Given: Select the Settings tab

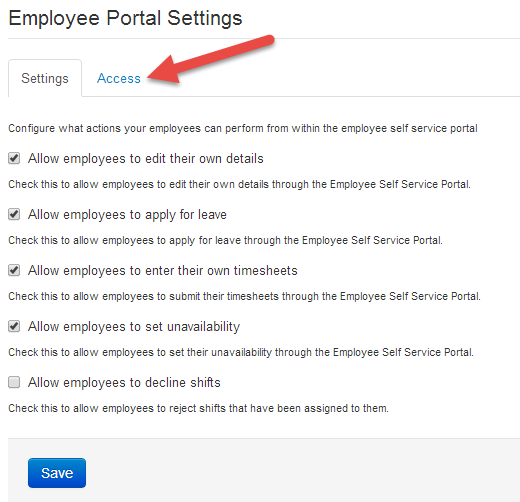Looking at the screenshot, I should coord(45,79).
